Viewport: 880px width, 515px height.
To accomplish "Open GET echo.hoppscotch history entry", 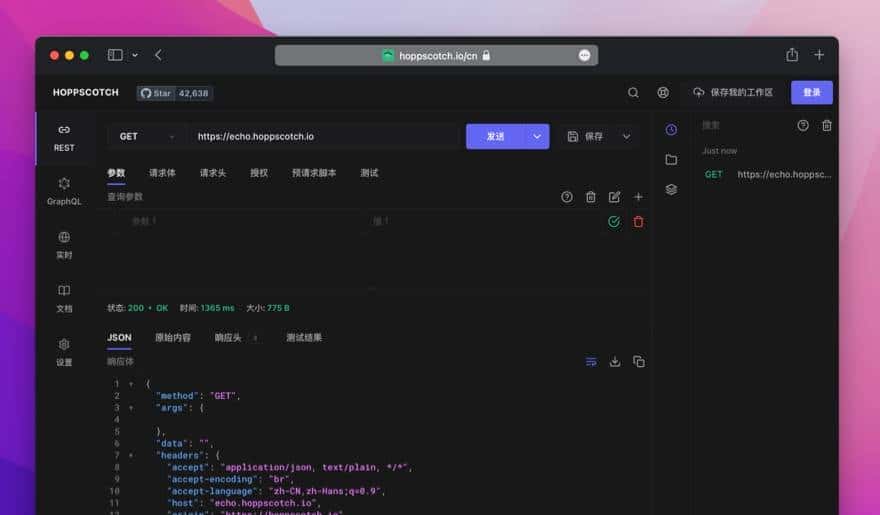I will pos(767,174).
